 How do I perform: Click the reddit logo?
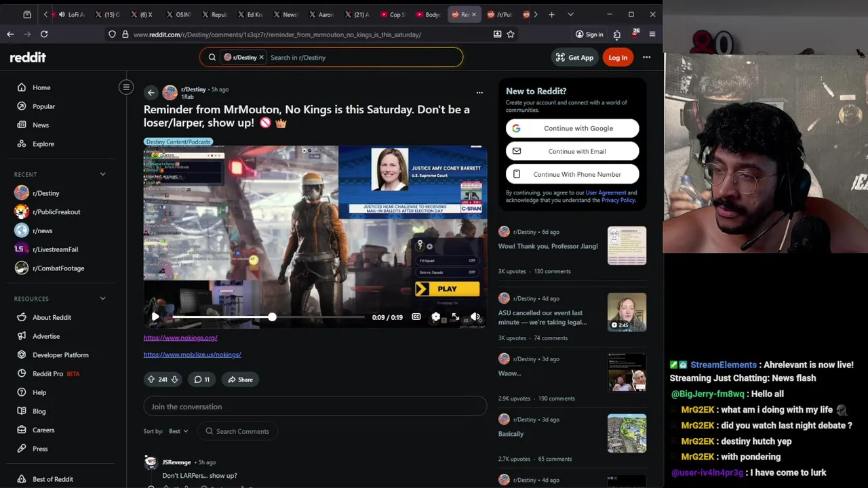(28, 58)
